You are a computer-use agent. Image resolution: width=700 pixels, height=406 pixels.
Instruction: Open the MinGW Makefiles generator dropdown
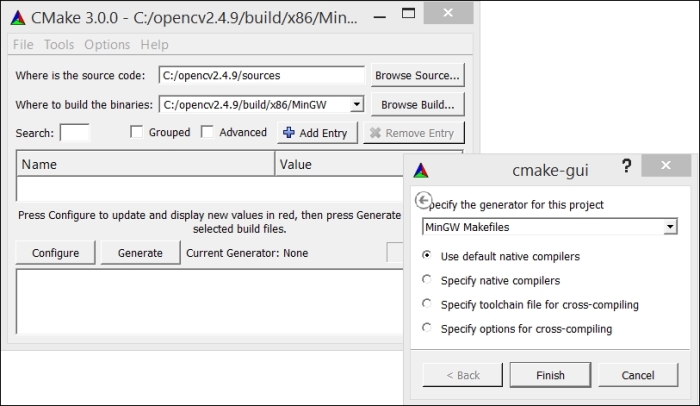click(550, 227)
